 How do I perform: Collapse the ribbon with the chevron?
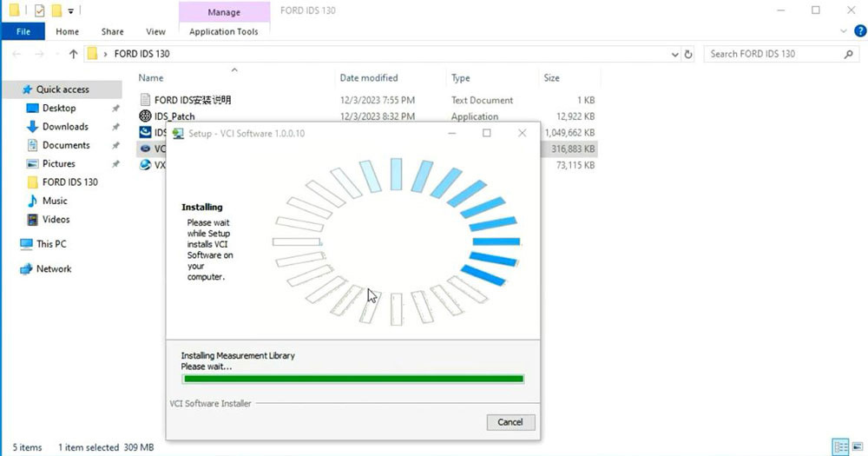(843, 31)
